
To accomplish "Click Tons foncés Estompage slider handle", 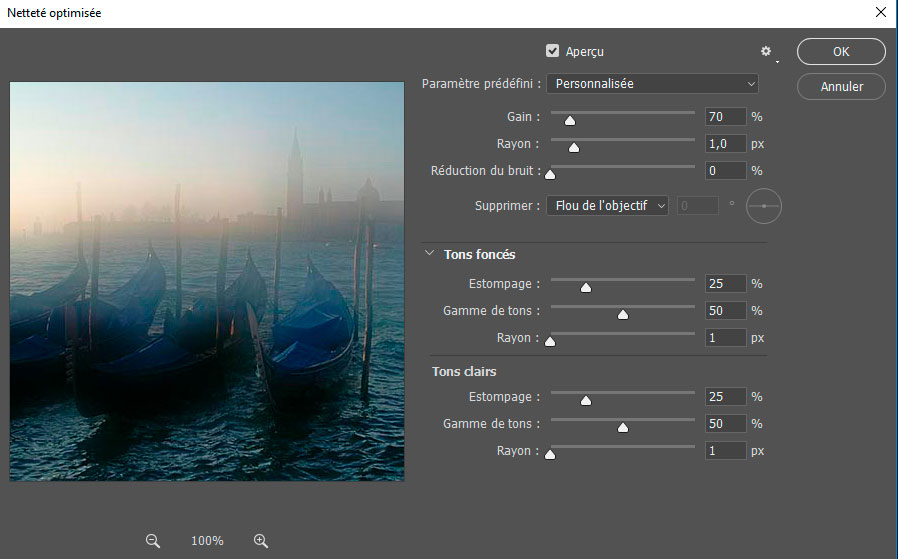I will pyautogui.click(x=586, y=288).
